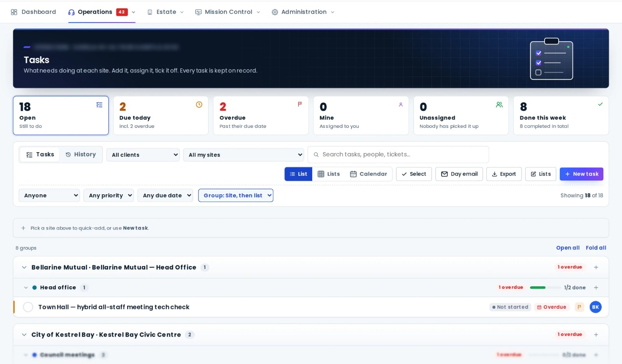Open the Any due date filter
Screen dimensions: 622x364
click(165, 195)
